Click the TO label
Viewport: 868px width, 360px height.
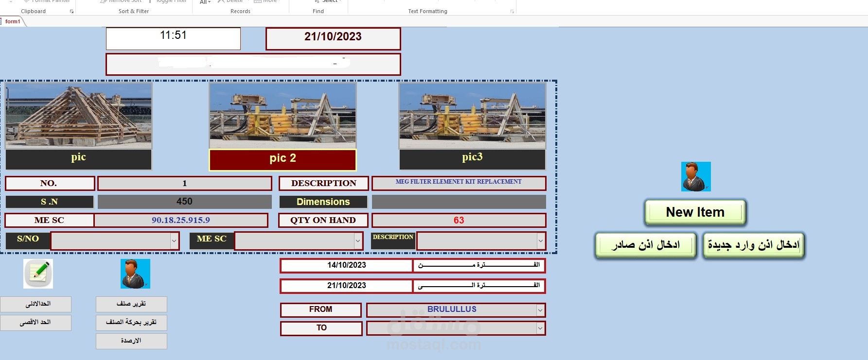tap(321, 328)
